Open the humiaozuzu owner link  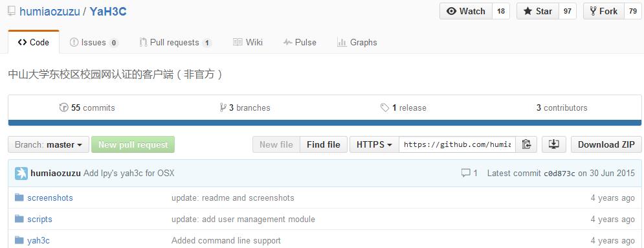[50, 12]
